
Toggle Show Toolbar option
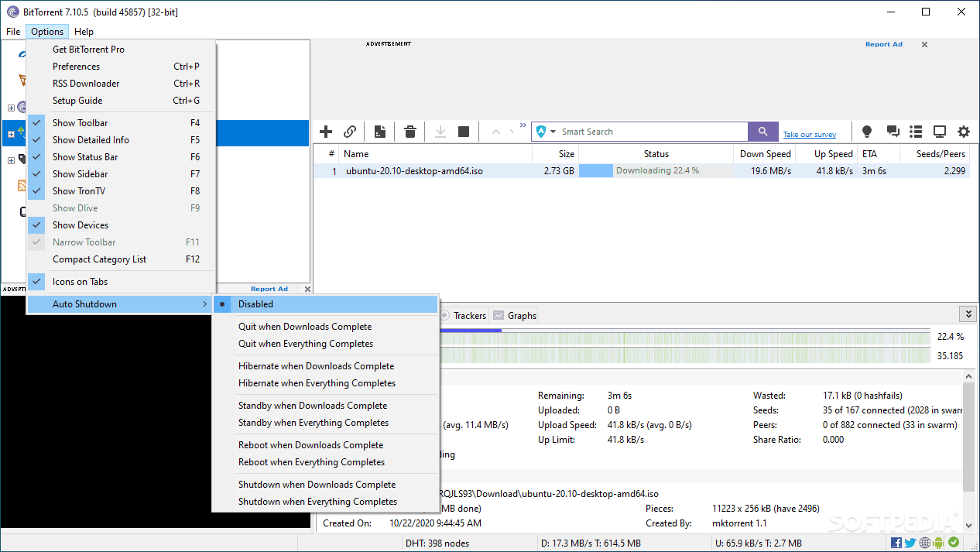tap(122, 123)
